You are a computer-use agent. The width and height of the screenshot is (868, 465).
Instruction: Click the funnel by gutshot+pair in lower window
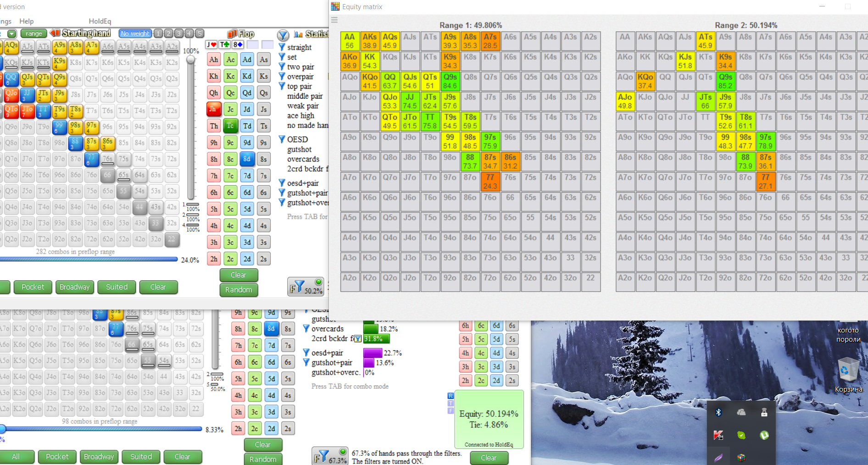pyautogui.click(x=306, y=362)
